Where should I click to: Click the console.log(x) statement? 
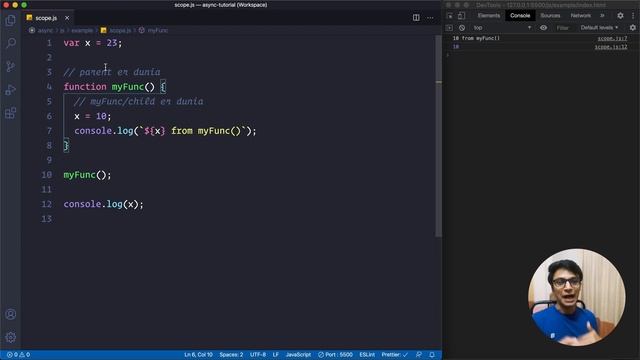103,204
